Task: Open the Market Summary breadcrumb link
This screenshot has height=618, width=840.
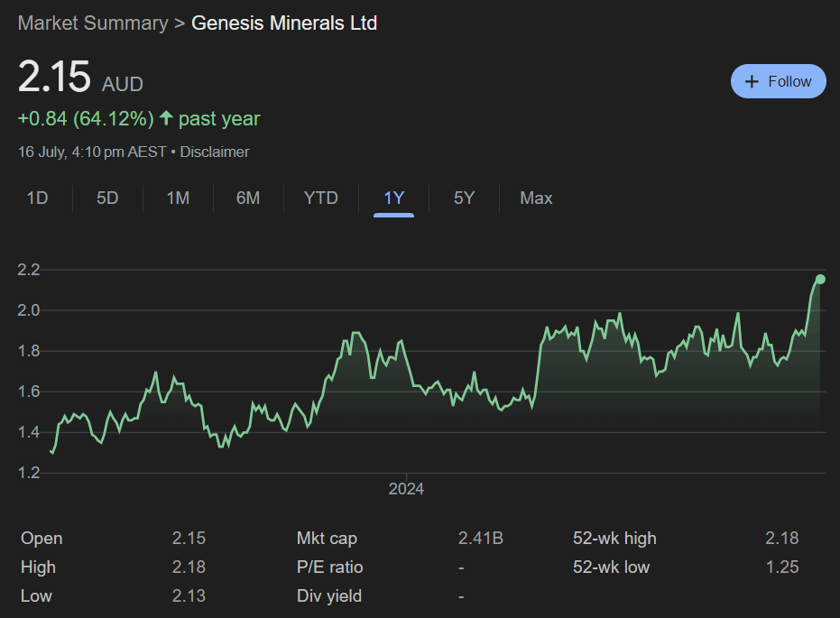Action: point(93,23)
